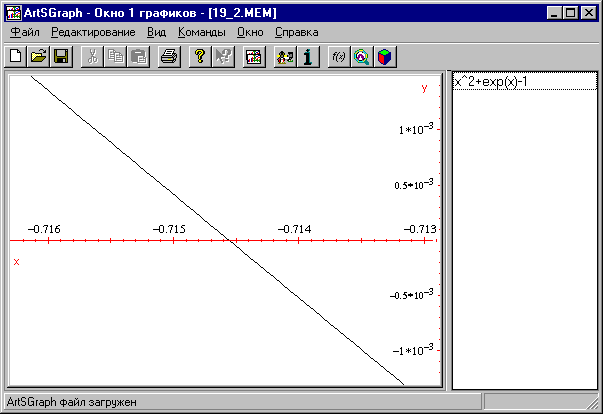The image size is (603, 414).
Task: Click the colored cube 3D icon
Action: coord(384,57)
